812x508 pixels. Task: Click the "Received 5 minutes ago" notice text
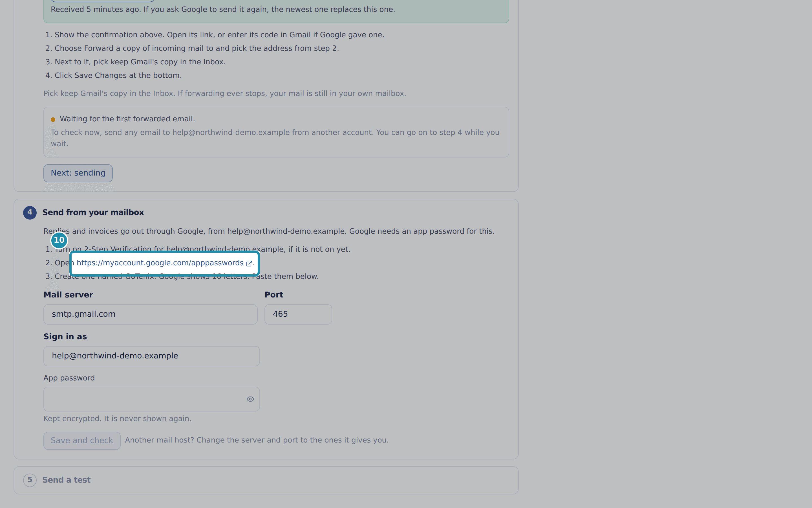[x=223, y=9]
